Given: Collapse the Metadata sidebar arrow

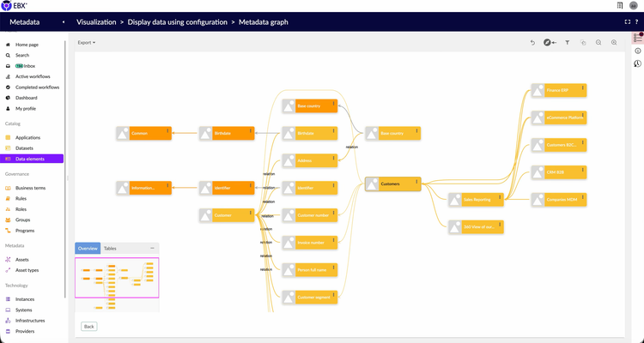Looking at the screenshot, I should click(x=64, y=22).
